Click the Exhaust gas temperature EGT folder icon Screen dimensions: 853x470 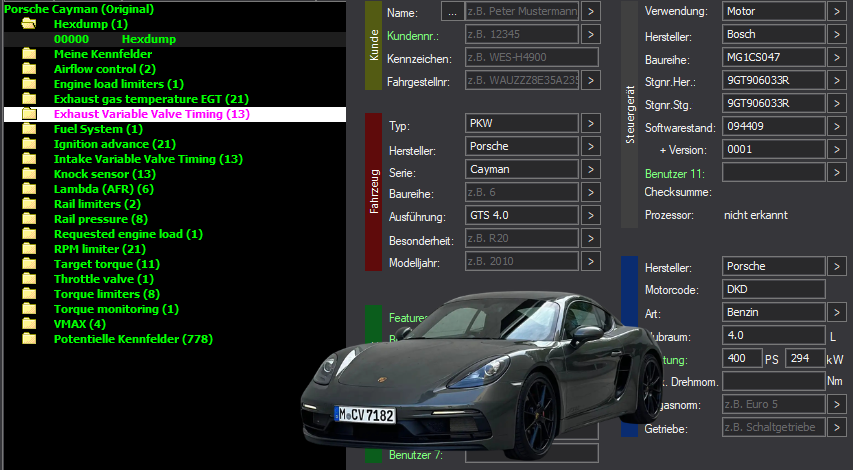tap(29, 99)
